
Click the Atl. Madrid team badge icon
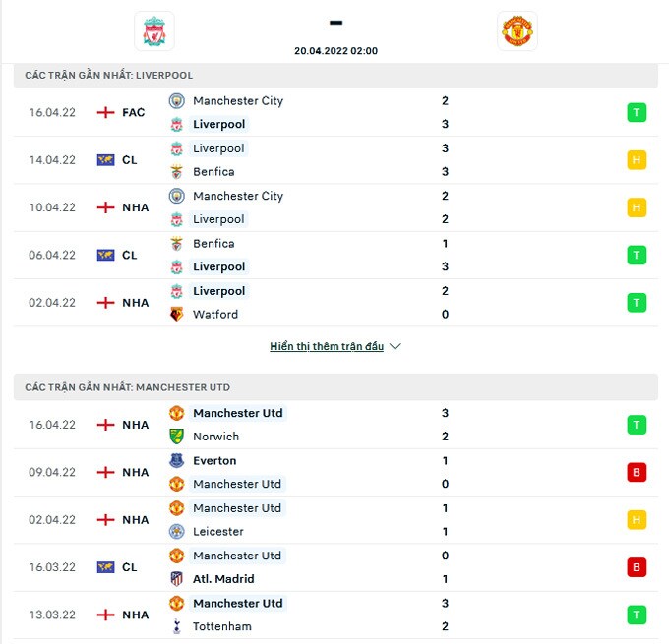pyautogui.click(x=176, y=579)
